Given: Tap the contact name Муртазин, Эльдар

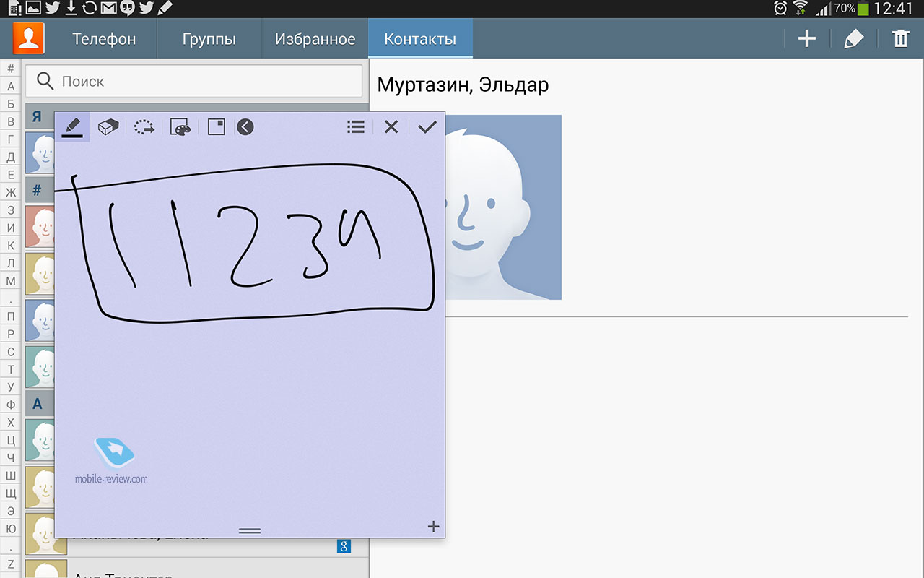Looking at the screenshot, I should click(463, 85).
